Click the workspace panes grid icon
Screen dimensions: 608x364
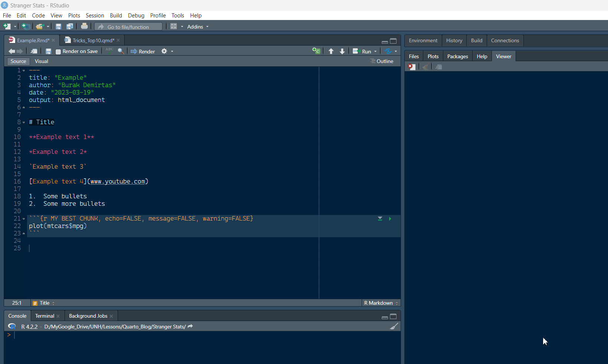(173, 26)
